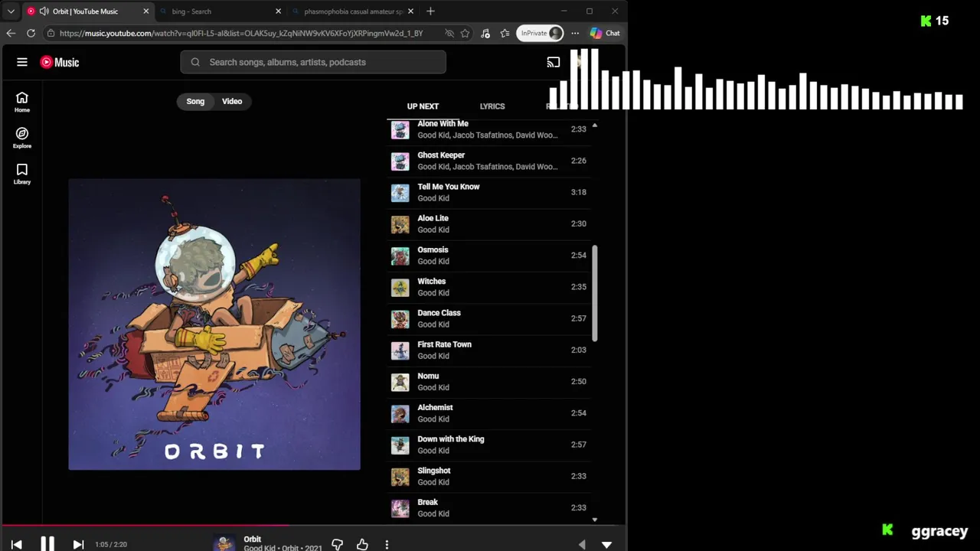Go to Home in the sidebar

[22, 102]
